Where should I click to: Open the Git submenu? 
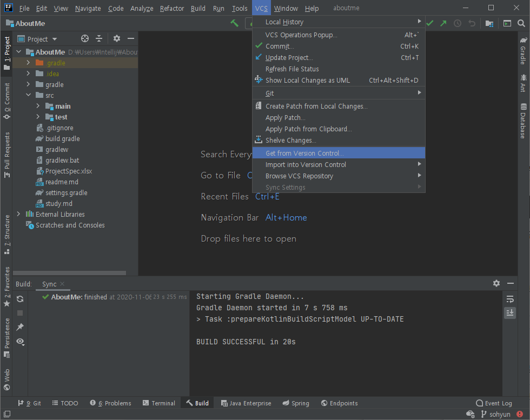(x=339, y=93)
